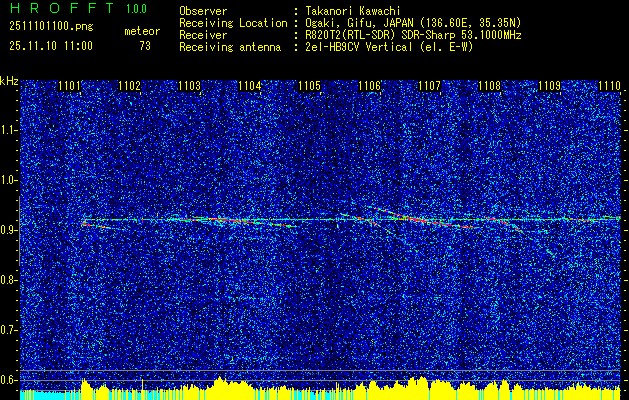
Task: Click the 0.7 kHz axis label
Action: 9,330
